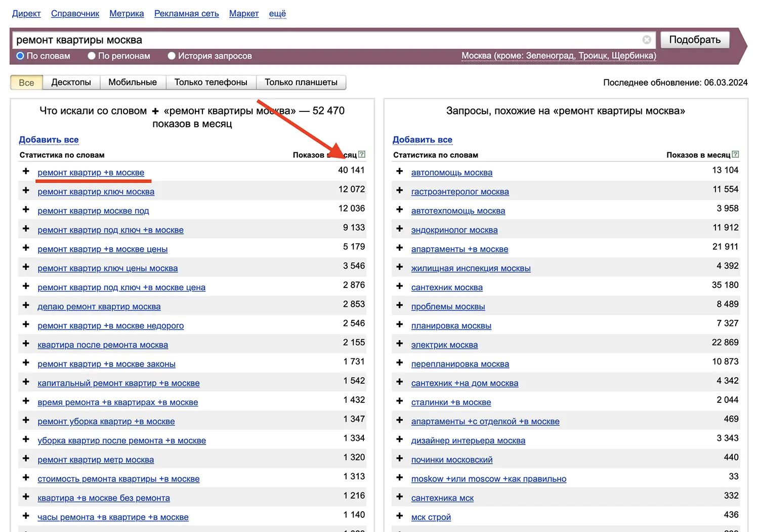
Task: Click «Добавить все» above similar queries
Action: [423, 140]
